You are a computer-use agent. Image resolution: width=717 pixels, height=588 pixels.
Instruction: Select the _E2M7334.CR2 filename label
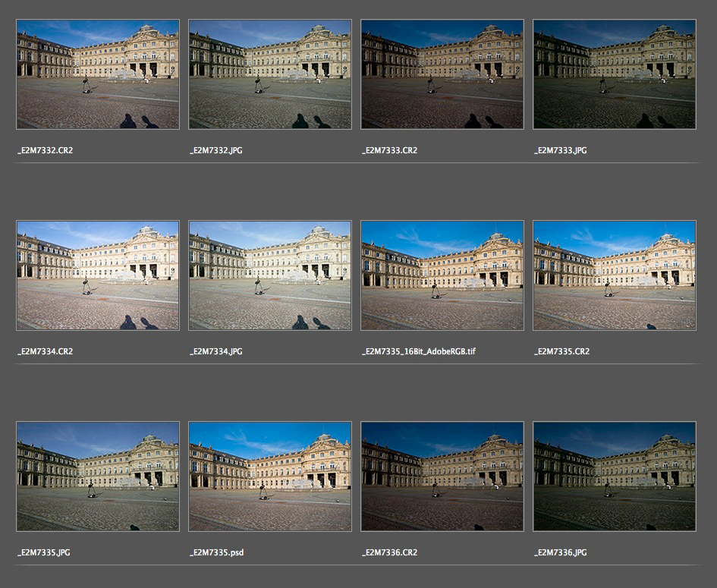[x=46, y=351]
